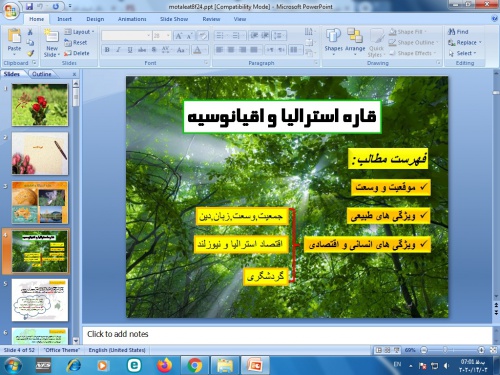This screenshot has height=375, width=500.
Task: Click the Office button
Action: click(x=10, y=11)
